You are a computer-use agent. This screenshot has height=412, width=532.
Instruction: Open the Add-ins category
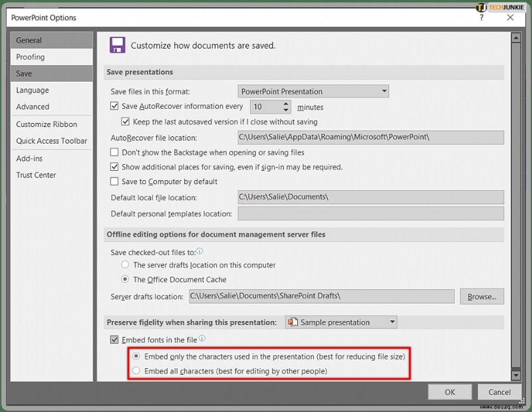pyautogui.click(x=52, y=158)
